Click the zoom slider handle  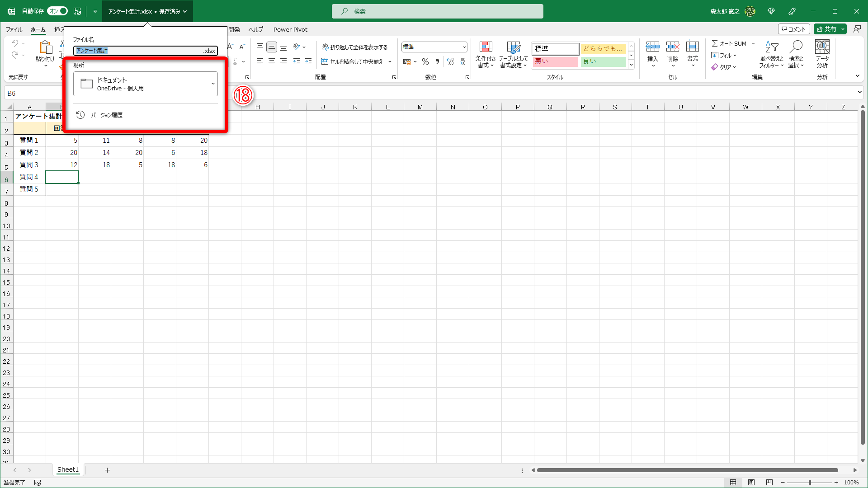pyautogui.click(x=810, y=483)
